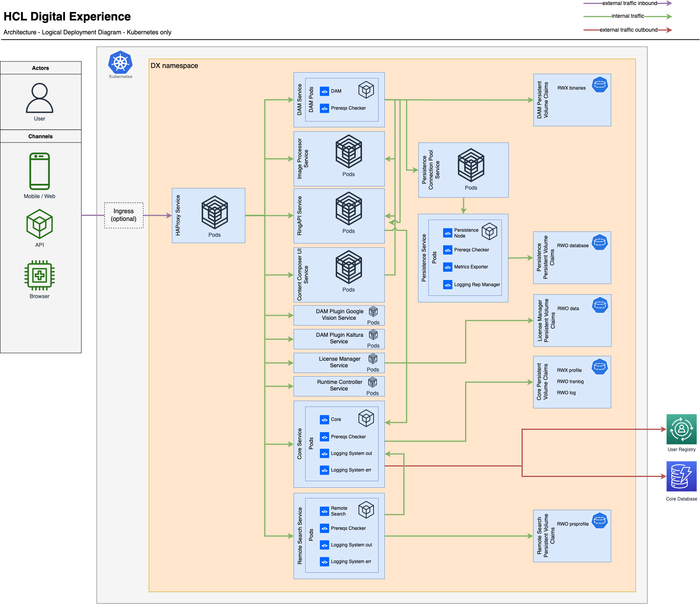Click the Core Database icon
Screen dimensions: 700x604
click(681, 477)
